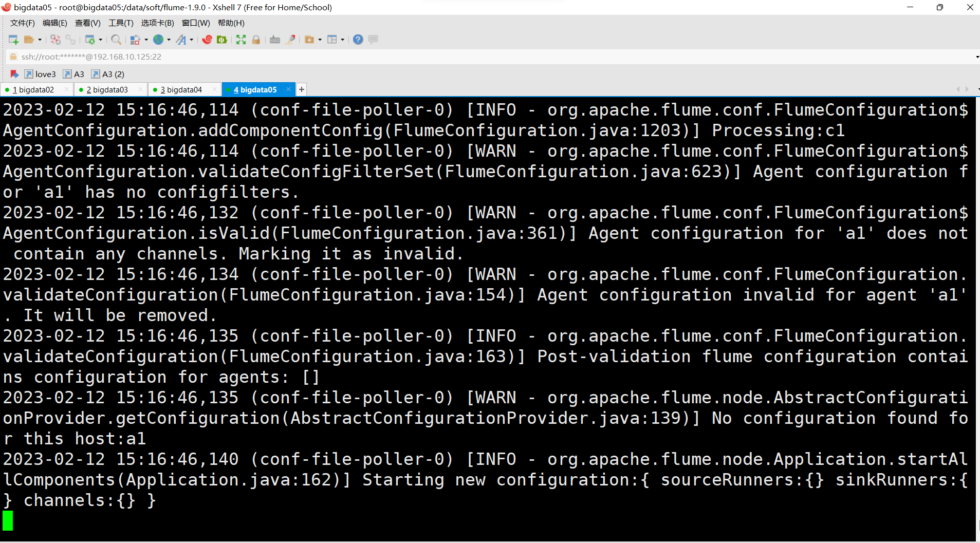Open the 工具(T) menu
Screen dimensions: 980x543
pos(121,23)
